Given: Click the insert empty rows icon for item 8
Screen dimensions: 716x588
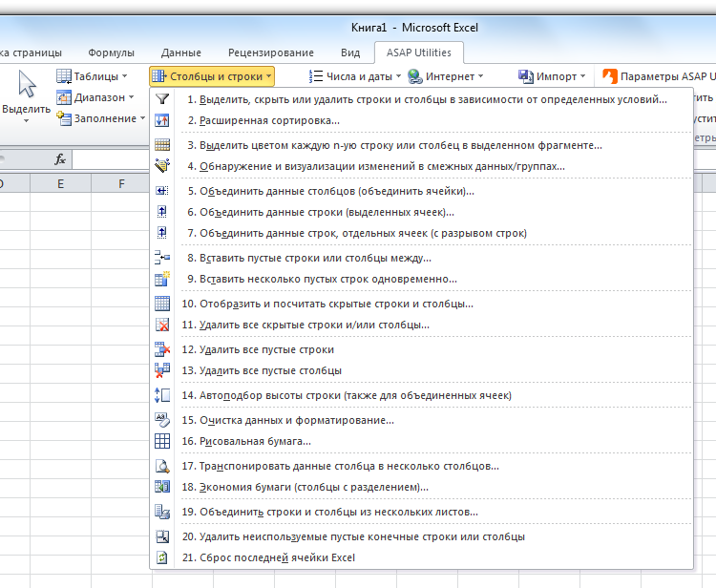Looking at the screenshot, I should coord(162,258).
